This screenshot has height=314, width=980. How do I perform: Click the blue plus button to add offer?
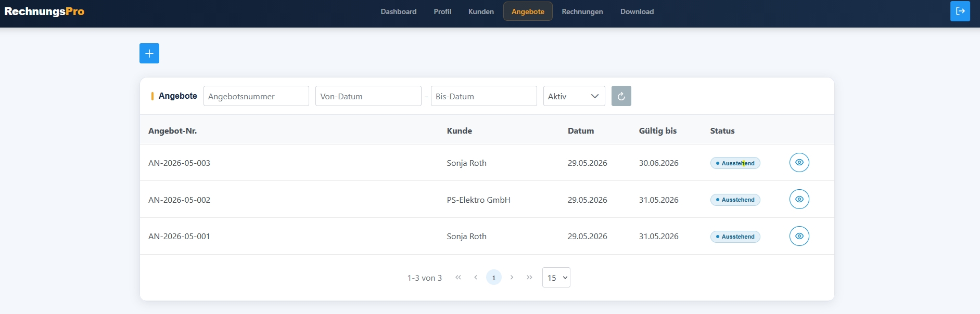(x=149, y=54)
